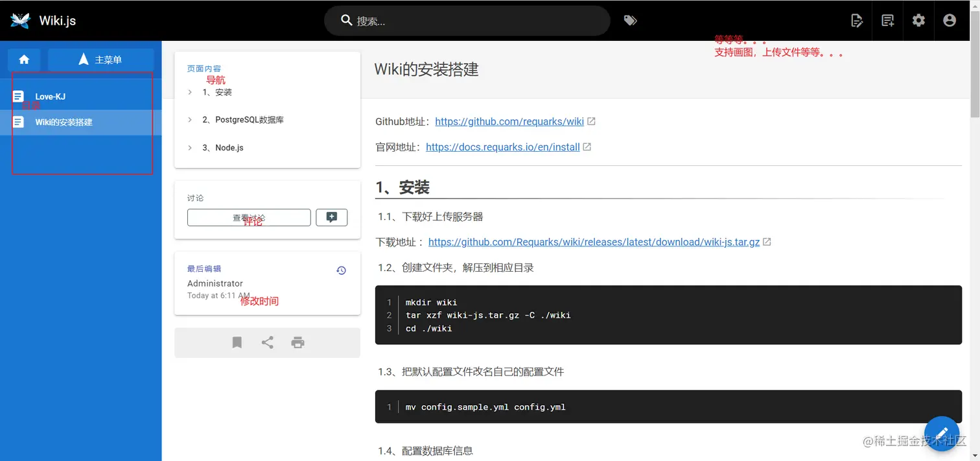Jump to 2、PostgreSQL数据库 section

243,120
